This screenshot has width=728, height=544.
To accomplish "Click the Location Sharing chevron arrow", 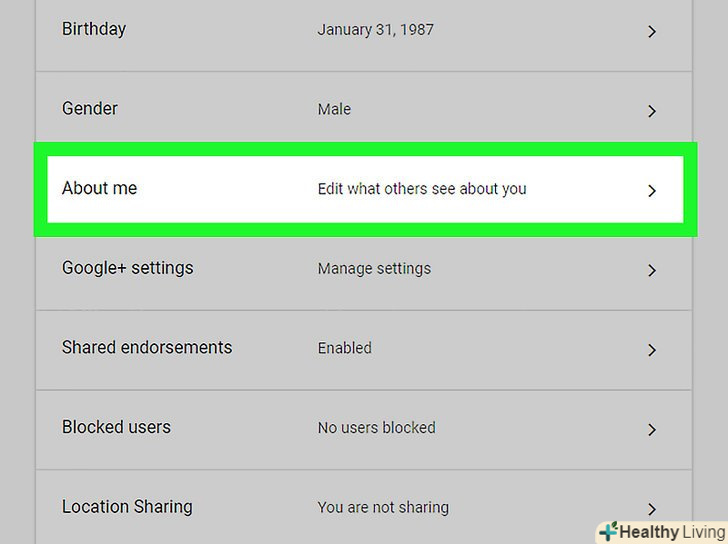I will click(651, 509).
